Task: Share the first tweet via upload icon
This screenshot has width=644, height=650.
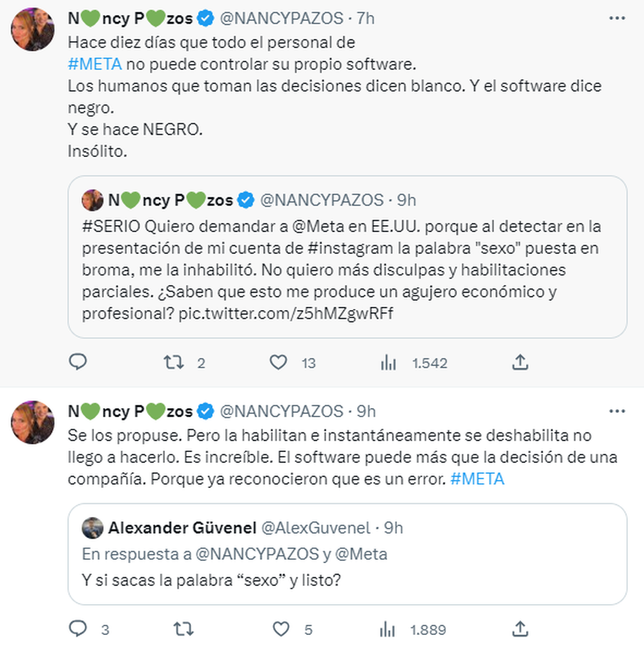Action: [x=520, y=363]
